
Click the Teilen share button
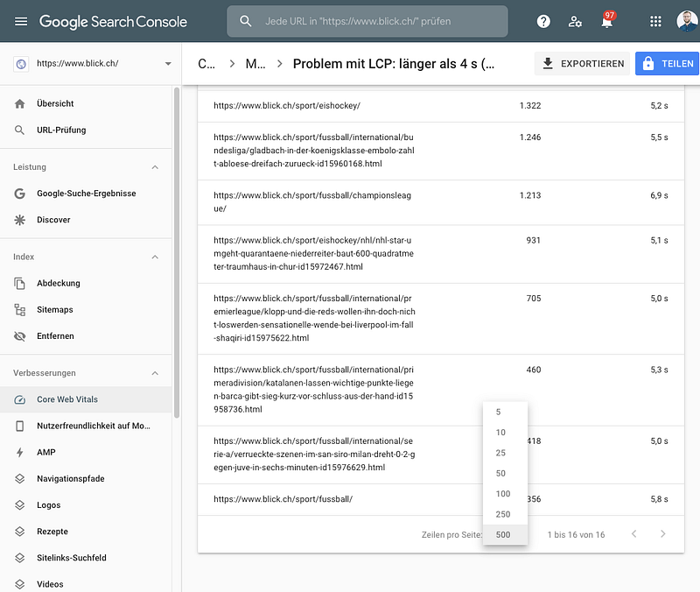[x=668, y=64]
